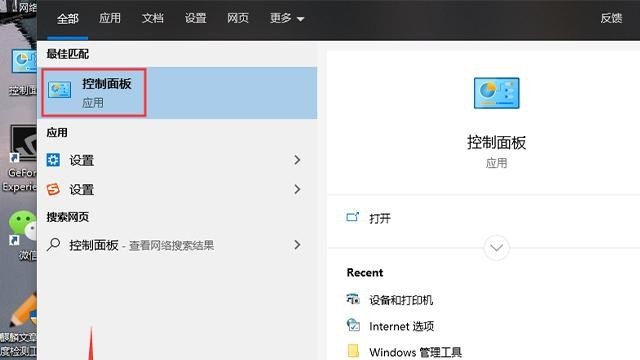Screen dimensions: 640x360
Task: Switch to the 网页 filter tab
Action: pyautogui.click(x=238, y=18)
